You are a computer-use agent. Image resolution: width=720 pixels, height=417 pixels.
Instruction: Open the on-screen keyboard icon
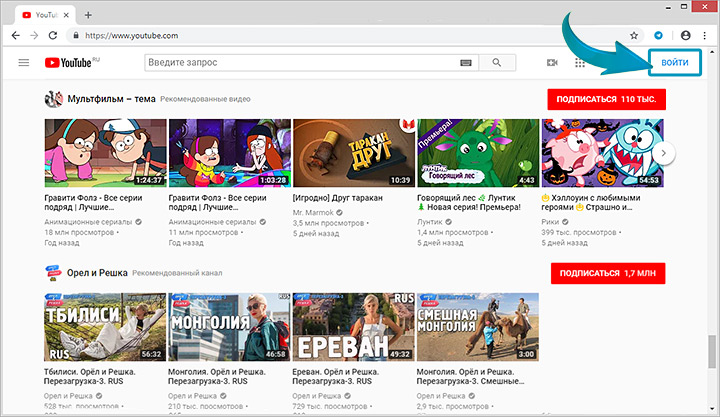coord(466,63)
